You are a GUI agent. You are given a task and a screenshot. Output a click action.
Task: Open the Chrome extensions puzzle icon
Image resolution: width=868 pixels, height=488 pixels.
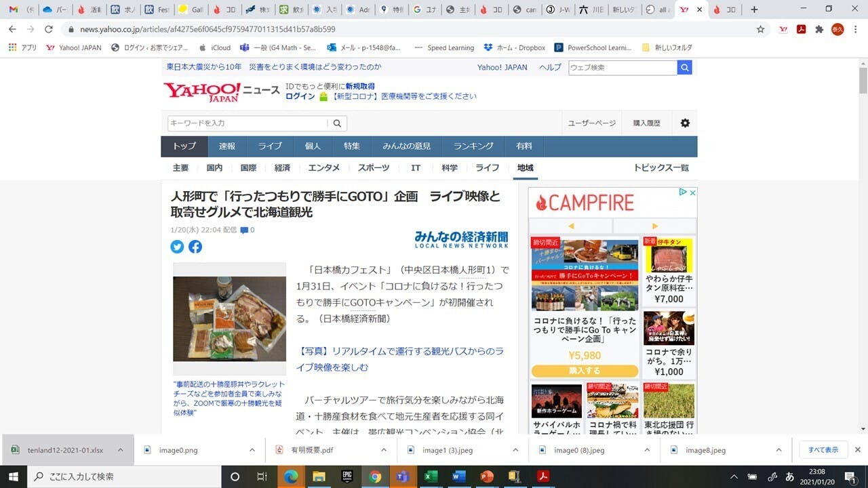[x=819, y=29]
